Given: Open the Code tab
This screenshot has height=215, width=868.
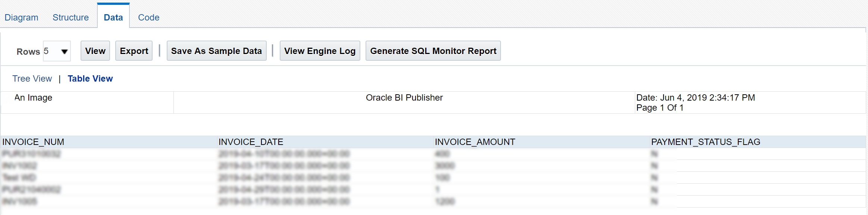Looking at the screenshot, I should pos(148,18).
